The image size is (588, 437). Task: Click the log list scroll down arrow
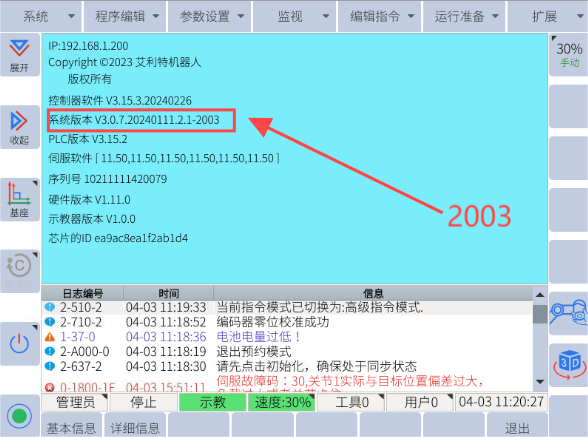540,382
